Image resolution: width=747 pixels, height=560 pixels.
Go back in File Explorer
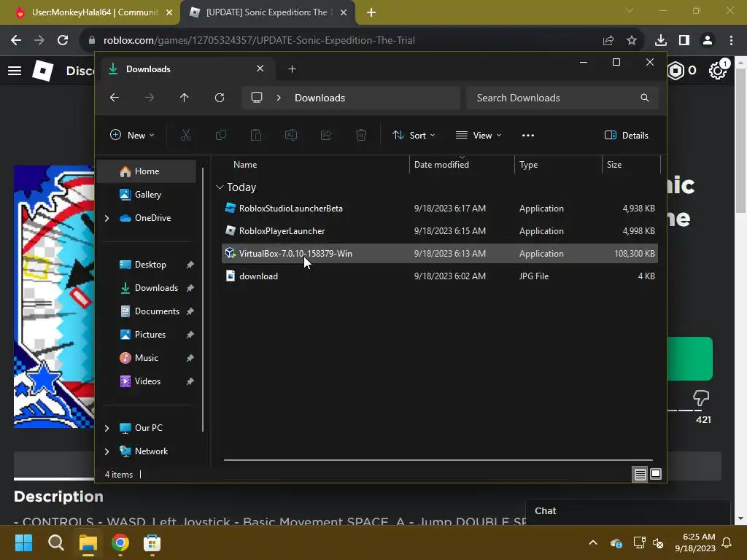(115, 98)
